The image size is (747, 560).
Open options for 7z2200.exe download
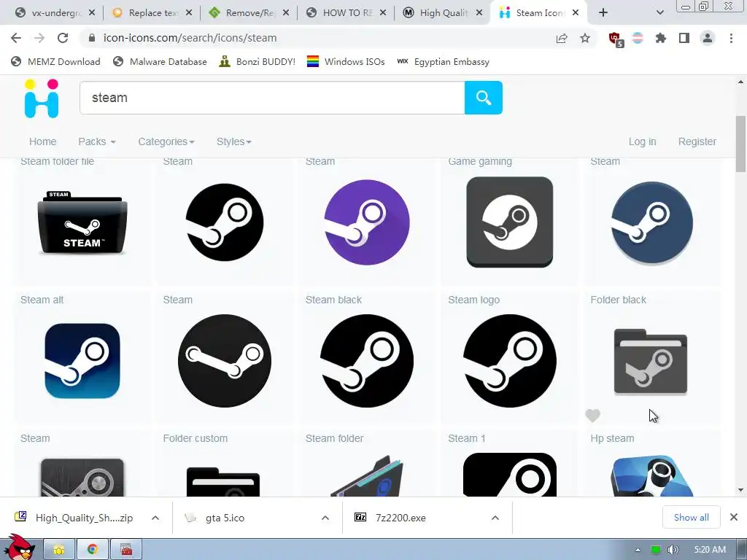click(x=495, y=518)
